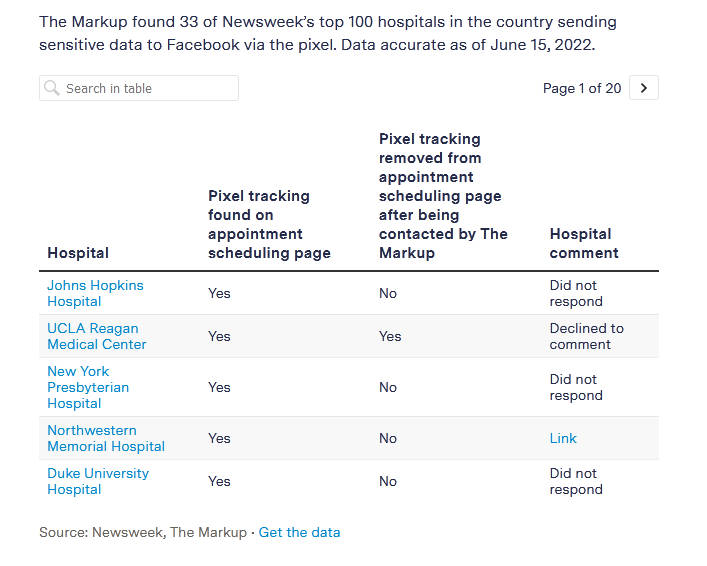Click the Page 1 of 20 indicator
This screenshot has width=707, height=566.
click(x=581, y=88)
